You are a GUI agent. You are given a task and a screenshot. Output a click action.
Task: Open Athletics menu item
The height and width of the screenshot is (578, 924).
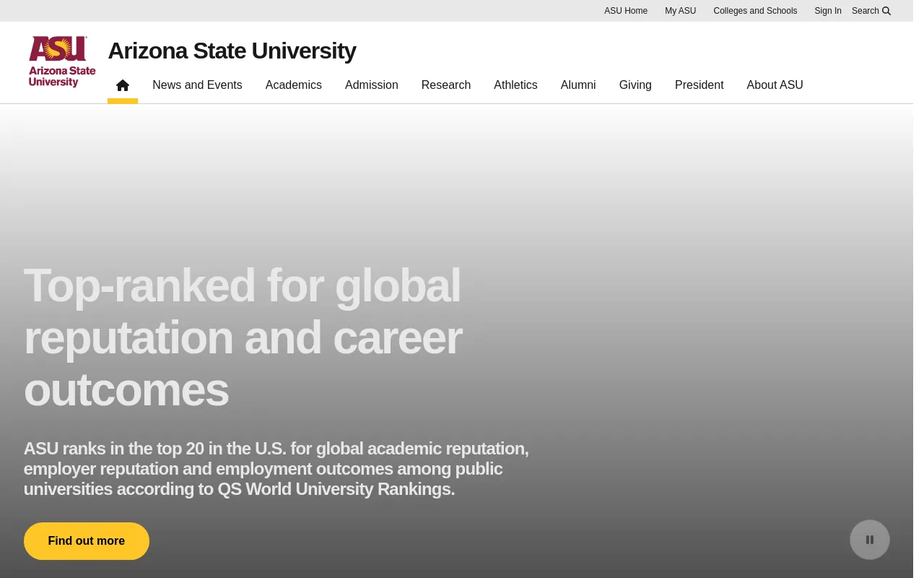(x=515, y=85)
